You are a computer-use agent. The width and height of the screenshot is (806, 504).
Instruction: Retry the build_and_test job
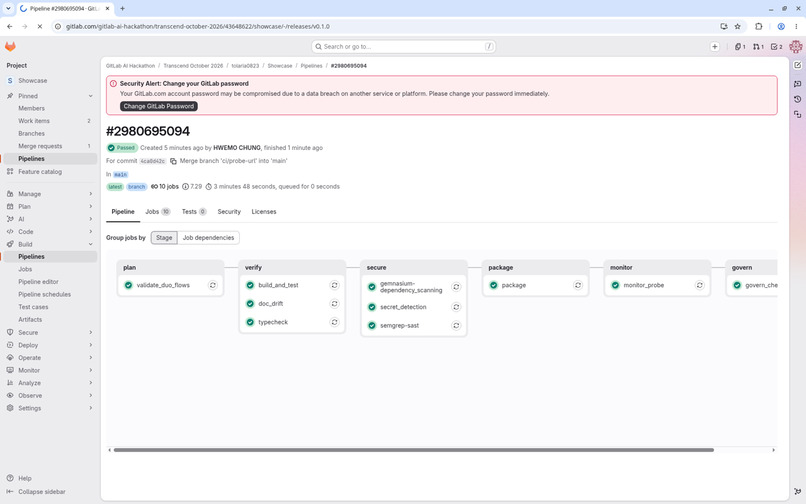pos(334,285)
